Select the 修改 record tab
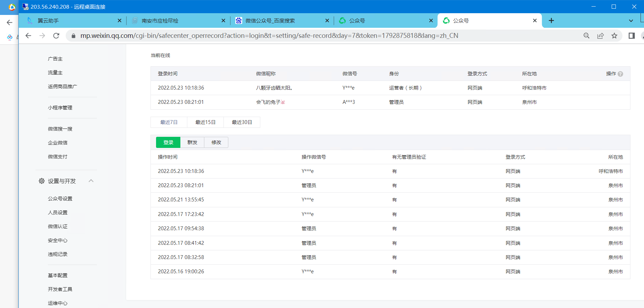This screenshot has width=644, height=308. click(216, 142)
